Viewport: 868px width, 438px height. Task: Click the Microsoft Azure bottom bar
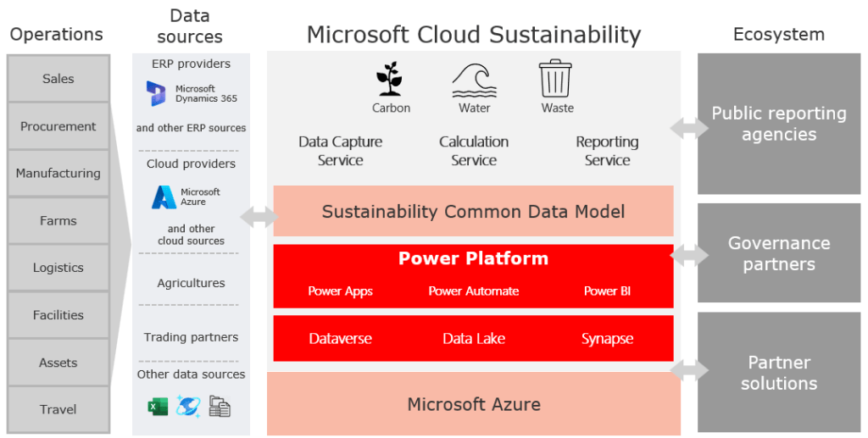point(473,404)
